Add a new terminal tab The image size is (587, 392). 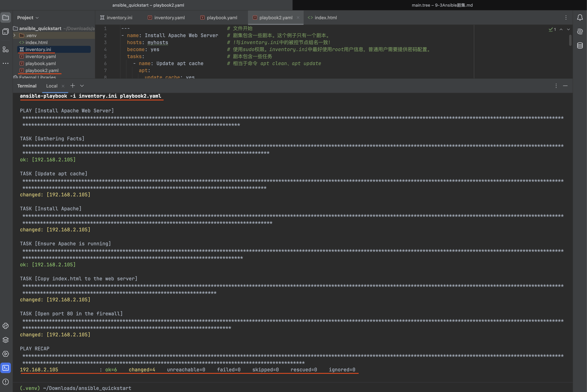click(x=72, y=86)
